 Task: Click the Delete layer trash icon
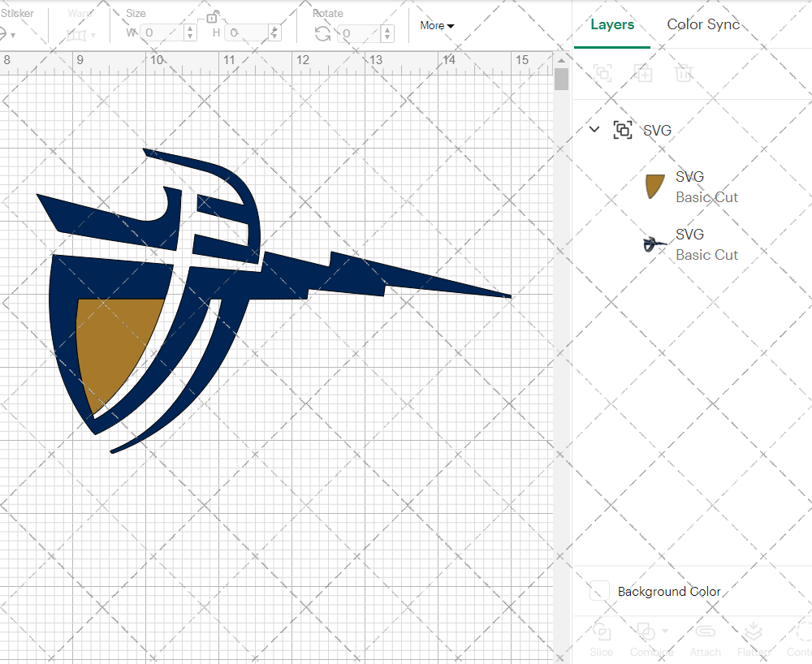[x=684, y=72]
